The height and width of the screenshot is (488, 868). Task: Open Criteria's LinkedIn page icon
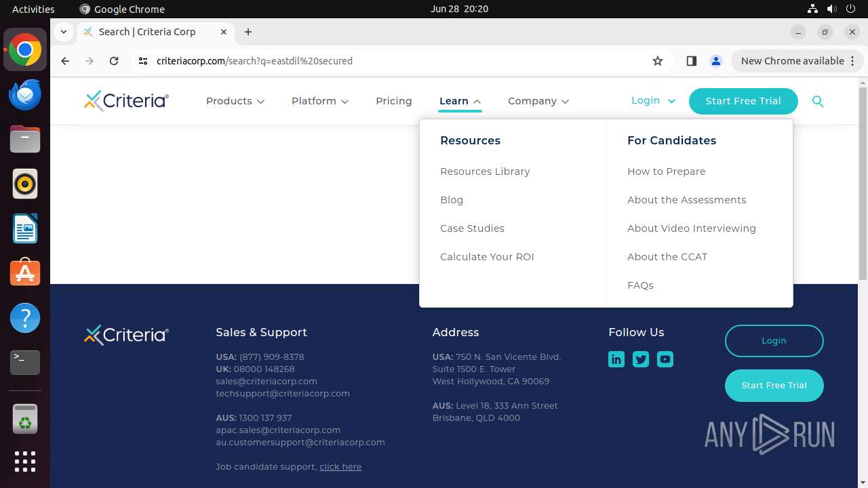(616, 359)
